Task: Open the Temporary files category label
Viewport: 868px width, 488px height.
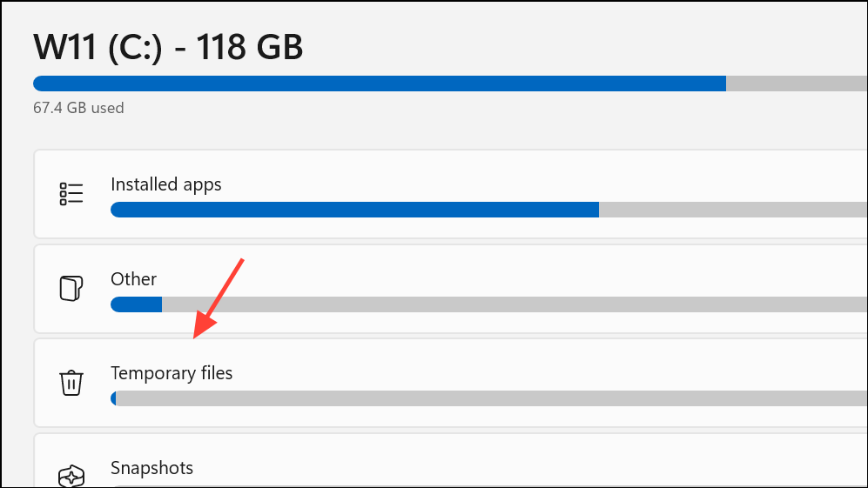Action: (x=172, y=373)
